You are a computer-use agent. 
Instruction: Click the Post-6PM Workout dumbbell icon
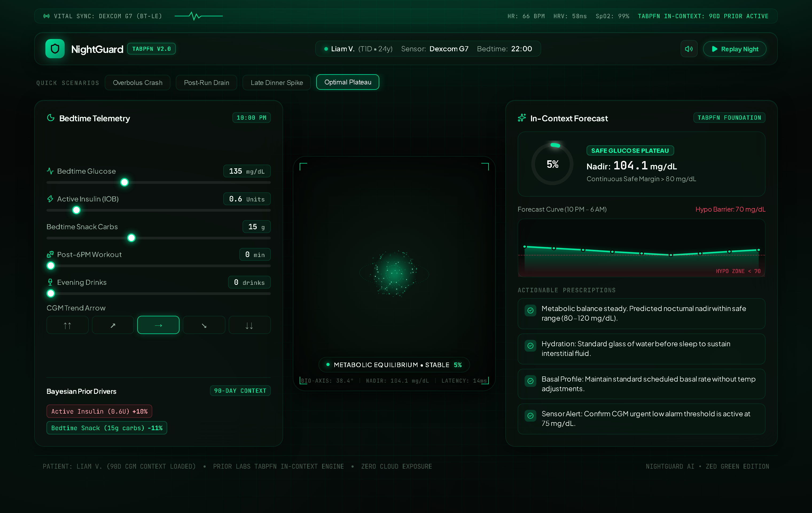[x=50, y=254]
